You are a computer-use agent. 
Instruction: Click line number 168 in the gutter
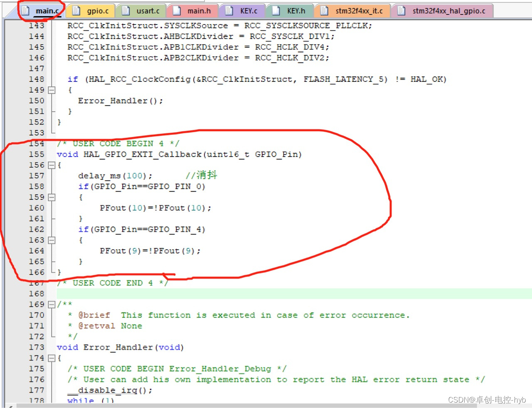(37, 294)
